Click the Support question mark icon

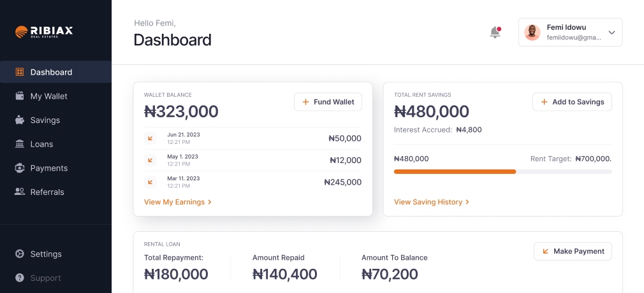click(20, 278)
